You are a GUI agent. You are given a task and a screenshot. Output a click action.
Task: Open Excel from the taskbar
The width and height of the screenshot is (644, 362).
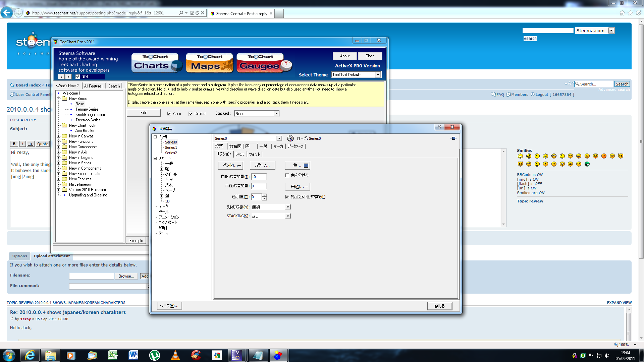click(113, 355)
